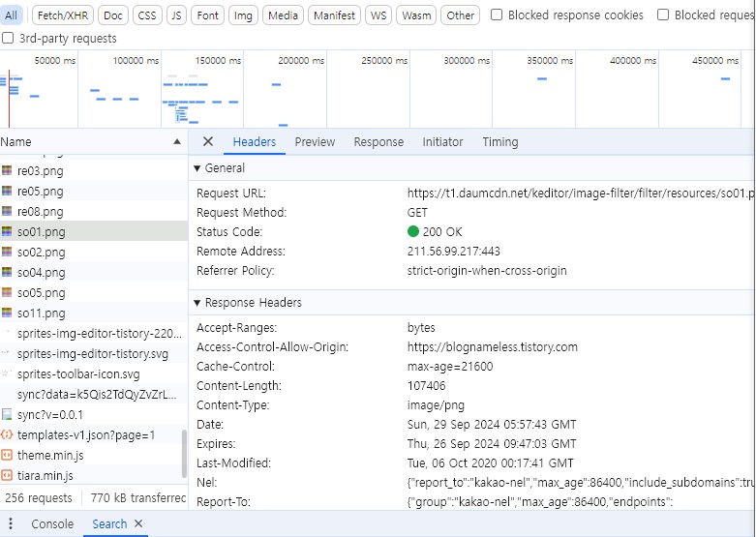Screen dimensions: 756x537
Task: Click the request list vertical scrollbar
Action: pyautogui.click(x=184, y=453)
